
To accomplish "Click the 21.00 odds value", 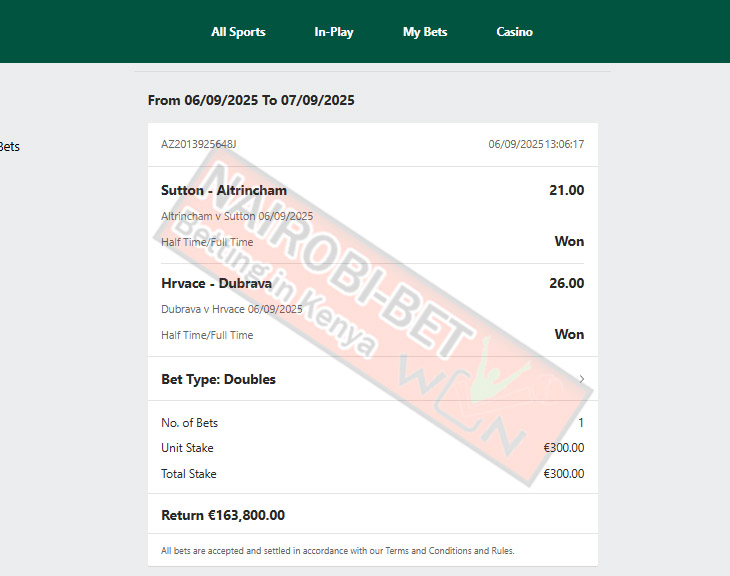I will tap(566, 190).
